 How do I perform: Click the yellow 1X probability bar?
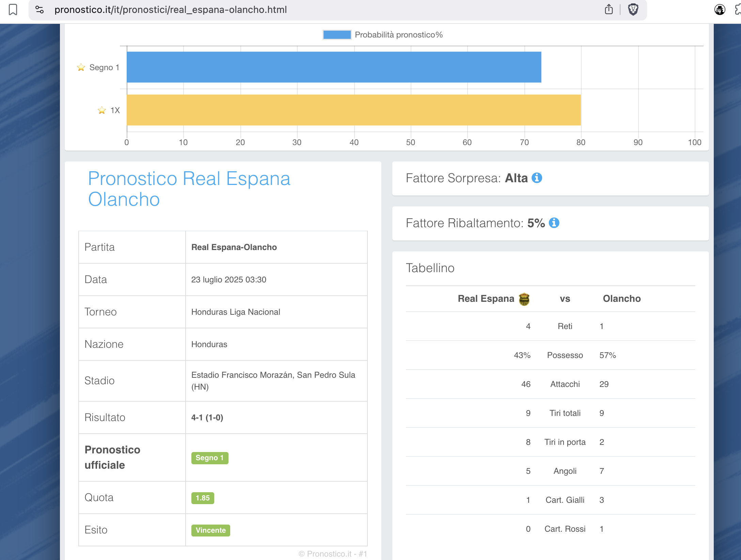353,110
